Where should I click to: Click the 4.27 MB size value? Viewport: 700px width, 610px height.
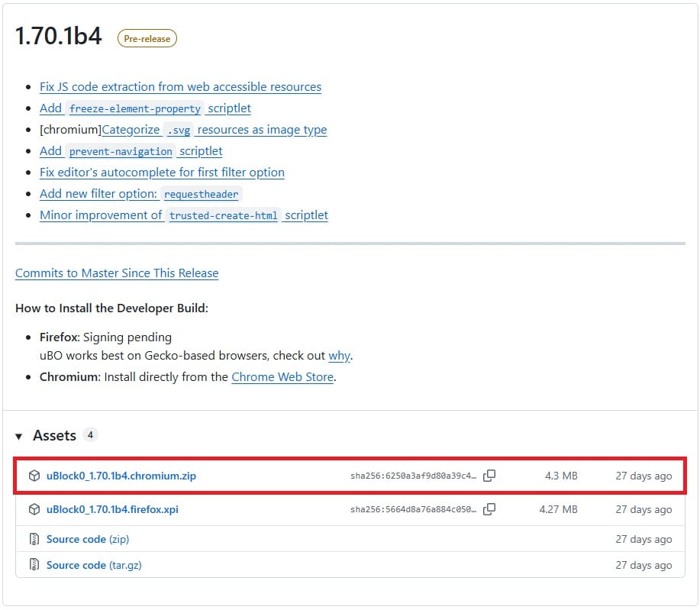point(559,509)
